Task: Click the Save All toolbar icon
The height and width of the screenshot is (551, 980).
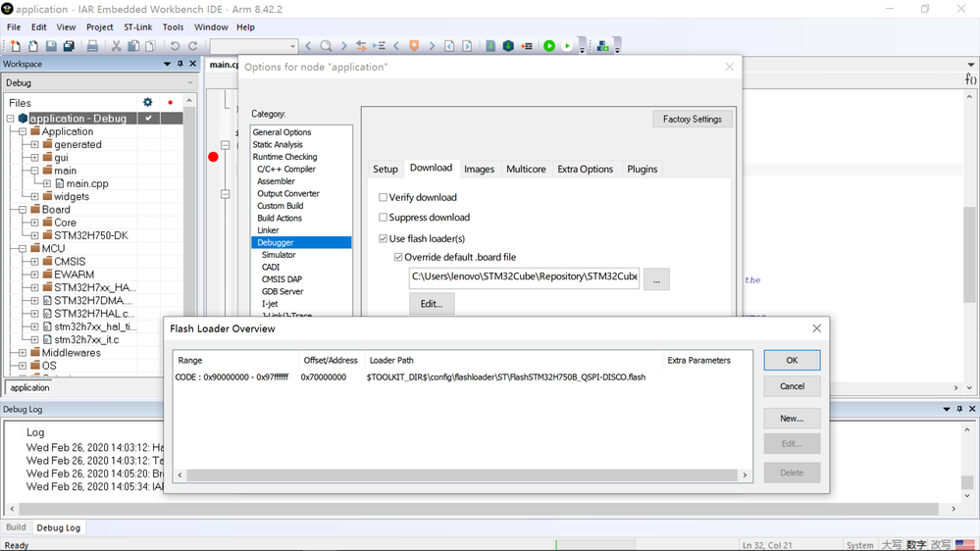Action: 69,46
